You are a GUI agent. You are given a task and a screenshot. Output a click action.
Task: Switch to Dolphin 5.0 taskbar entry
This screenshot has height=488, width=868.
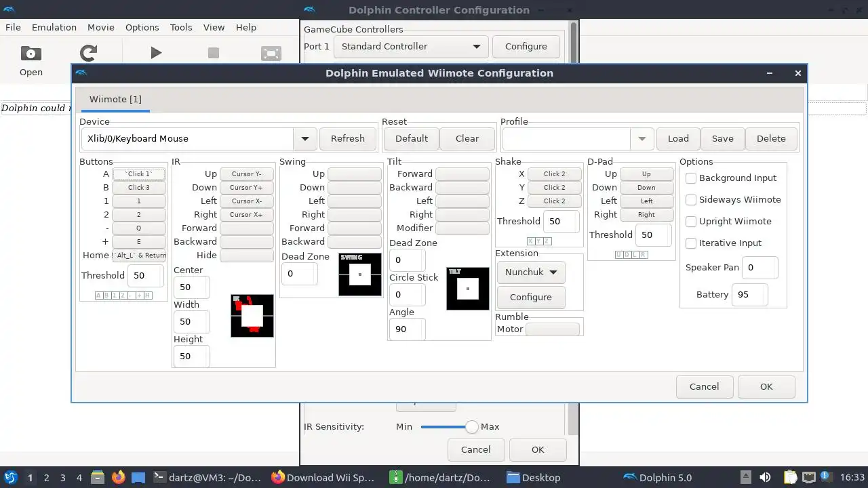point(658,477)
